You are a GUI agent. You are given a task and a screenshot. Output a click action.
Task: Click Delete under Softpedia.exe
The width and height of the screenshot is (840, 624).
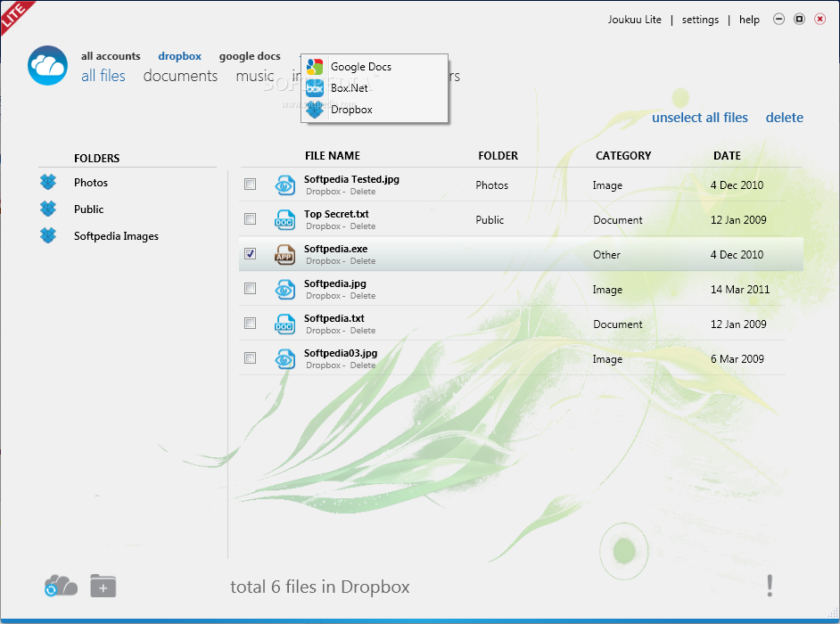363,261
